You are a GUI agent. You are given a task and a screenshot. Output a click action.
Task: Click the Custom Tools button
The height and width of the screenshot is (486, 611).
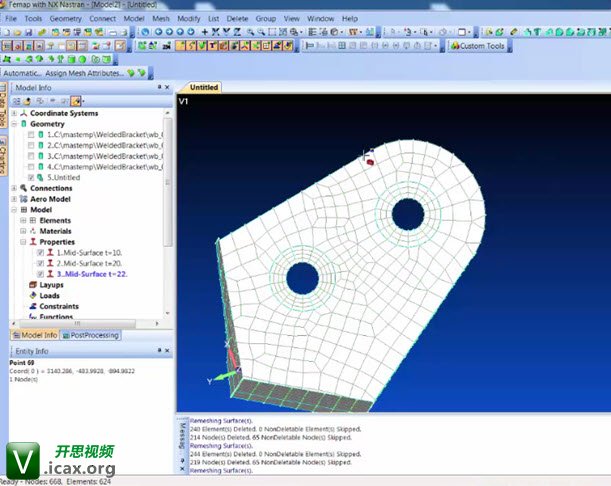click(x=482, y=46)
